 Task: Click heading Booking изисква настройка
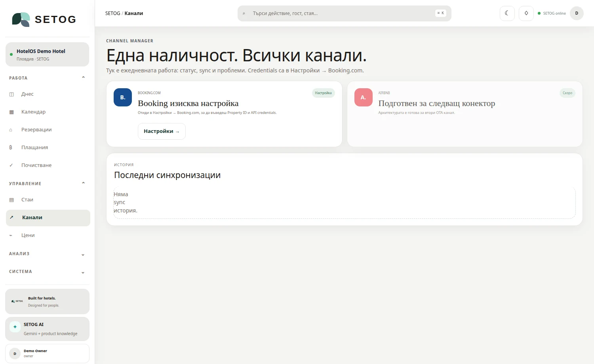click(x=188, y=103)
